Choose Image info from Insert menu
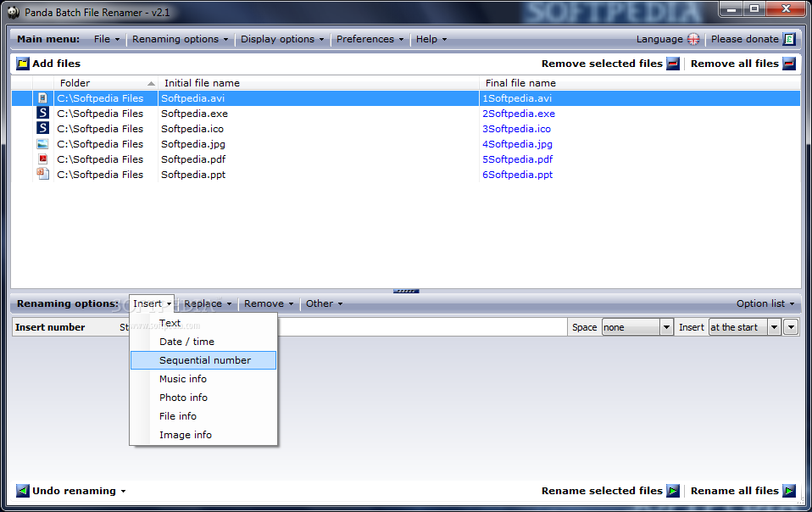 tap(203, 435)
